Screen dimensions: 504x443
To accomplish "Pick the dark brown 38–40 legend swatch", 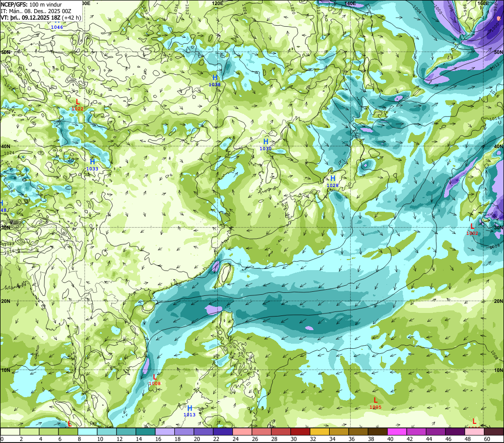I will [x=377, y=431].
